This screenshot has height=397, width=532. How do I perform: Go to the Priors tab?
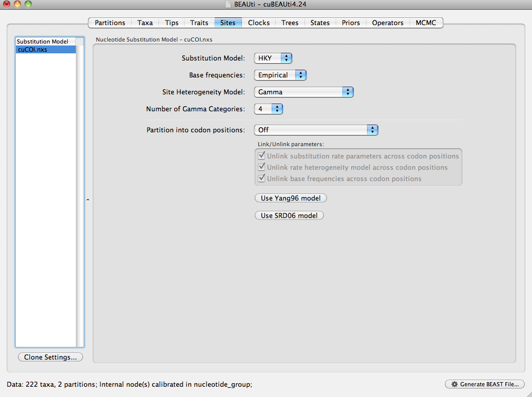(351, 23)
